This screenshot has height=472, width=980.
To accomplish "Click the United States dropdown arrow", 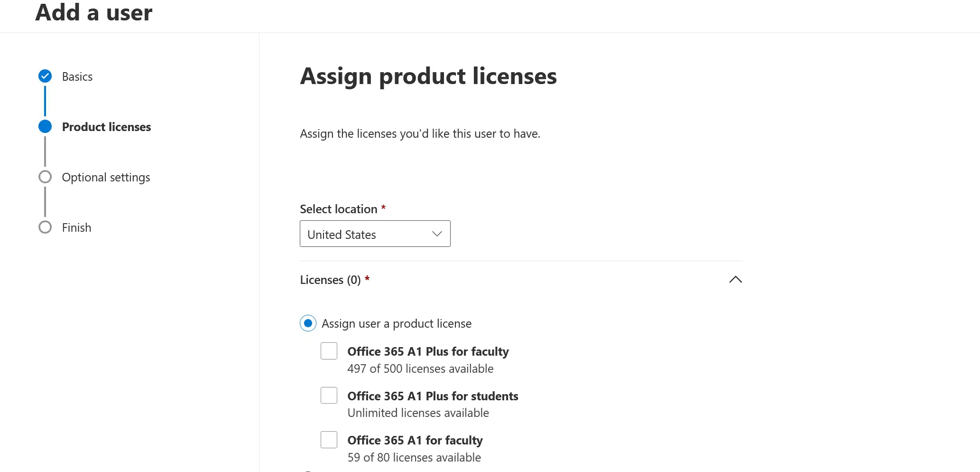I will point(437,234).
